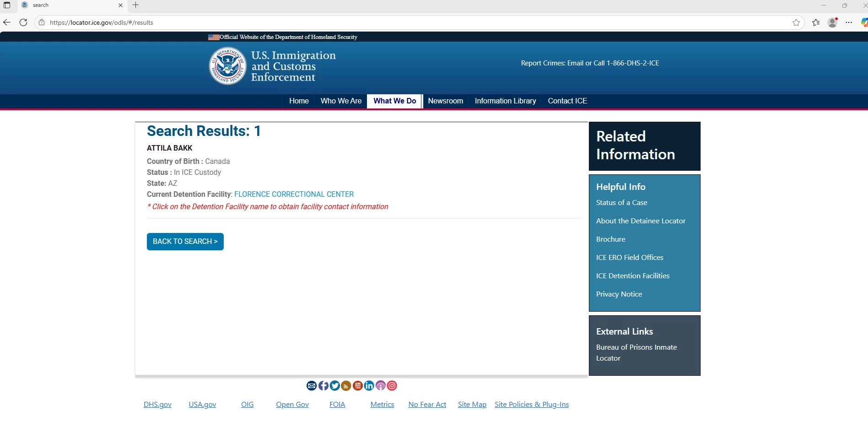The image size is (868, 427).
Task: Click the red facility contact note
Action: click(x=268, y=207)
